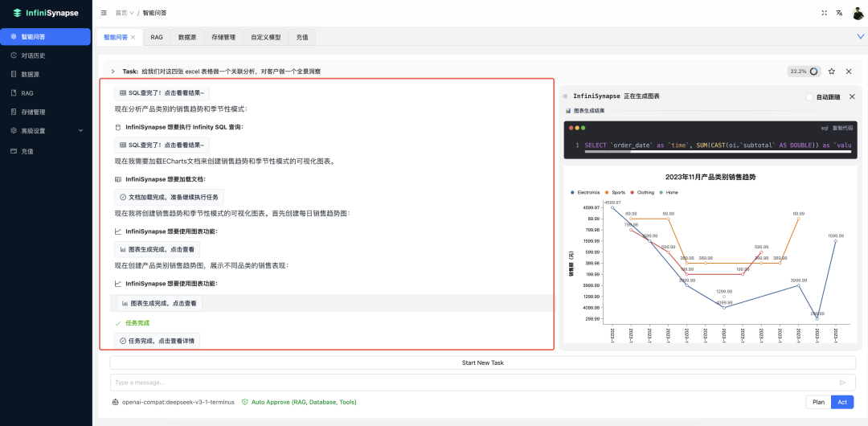Open the language switch icon
Viewport: 868px width, 426px height.
[x=840, y=13]
